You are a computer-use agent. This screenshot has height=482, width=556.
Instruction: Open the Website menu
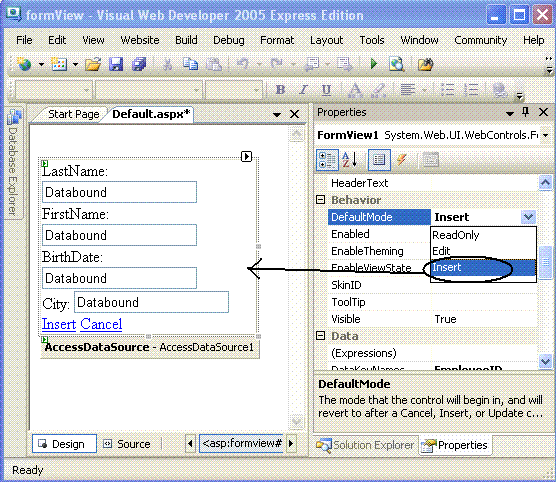[140, 40]
